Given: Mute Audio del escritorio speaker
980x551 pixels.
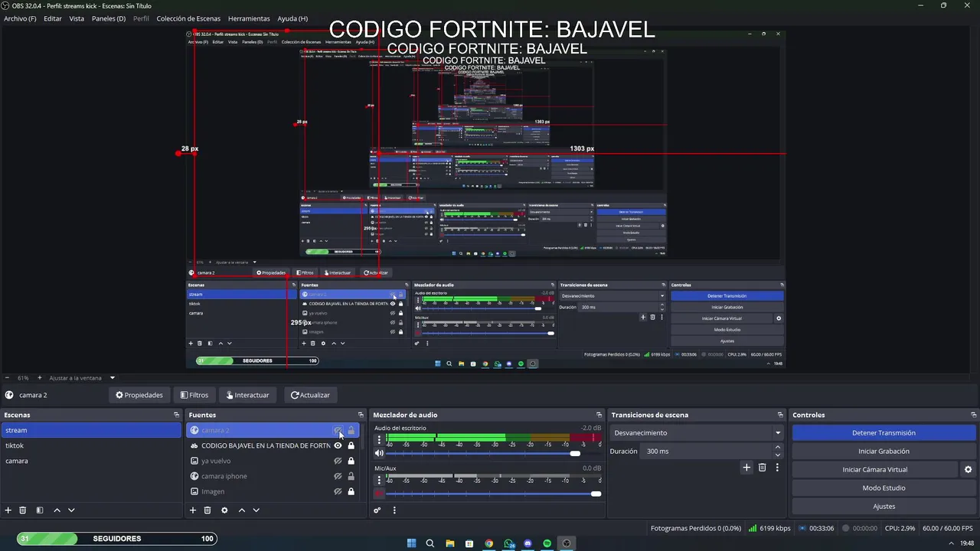Looking at the screenshot, I should coord(378,453).
